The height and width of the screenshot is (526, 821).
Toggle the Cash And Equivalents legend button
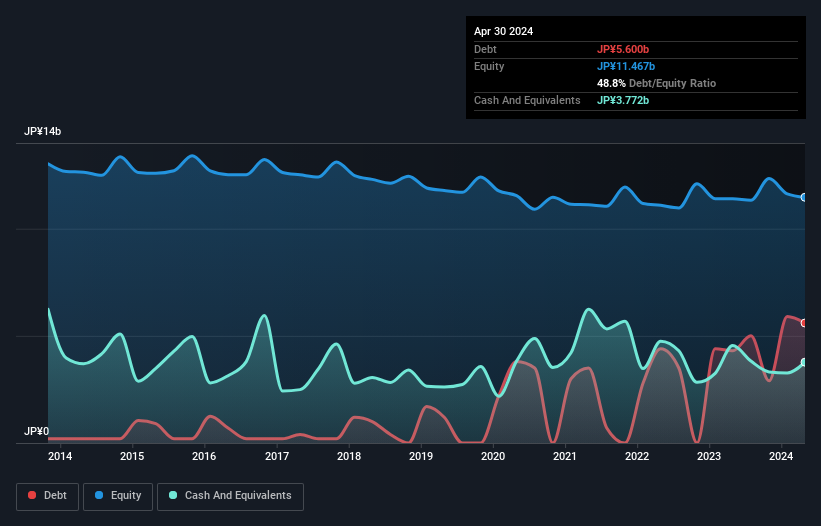pyautogui.click(x=230, y=496)
